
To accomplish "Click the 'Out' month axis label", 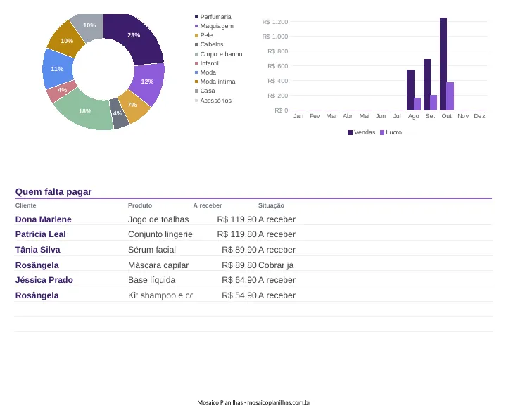I will (x=447, y=116).
